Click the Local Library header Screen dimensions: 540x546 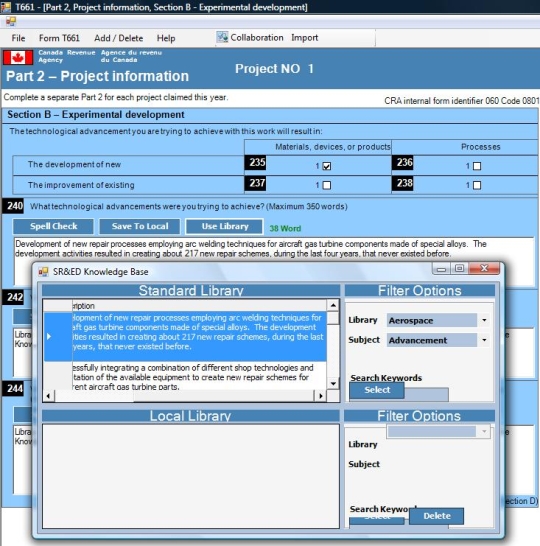tap(190, 416)
